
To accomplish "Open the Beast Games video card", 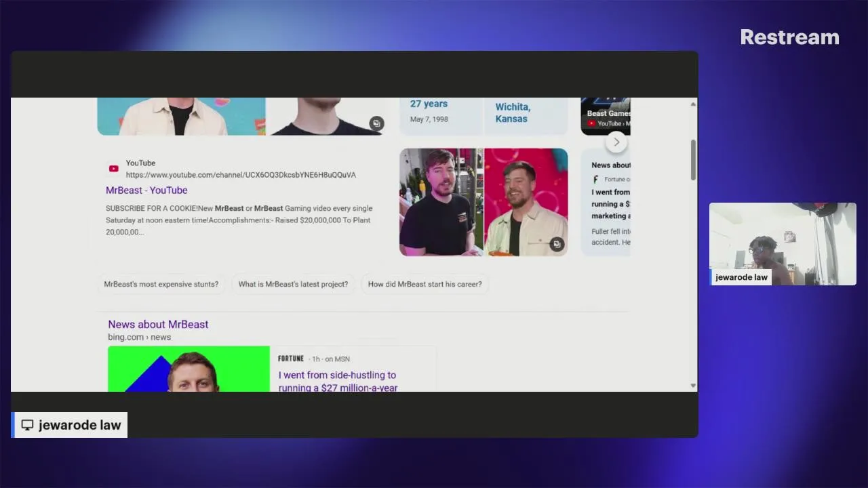I will point(606,116).
